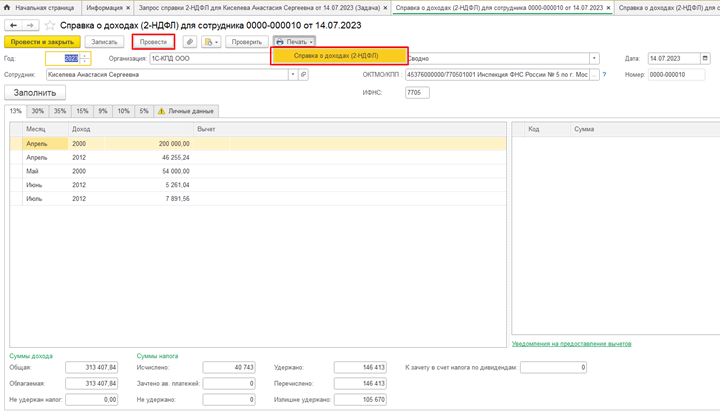Click the Номер field 0000-000010
The image size is (720, 415).
pyautogui.click(x=676, y=74)
